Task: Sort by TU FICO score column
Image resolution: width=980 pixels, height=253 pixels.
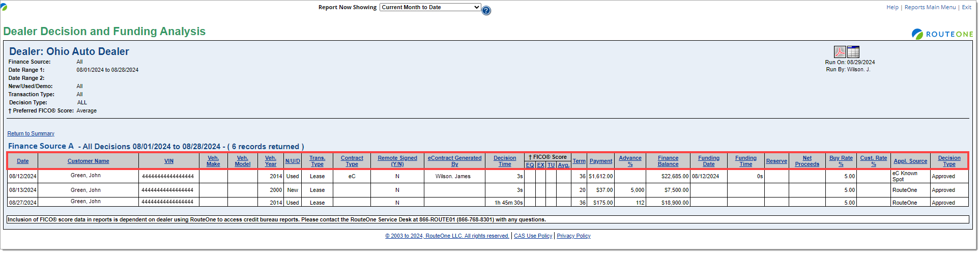Action: pos(551,165)
